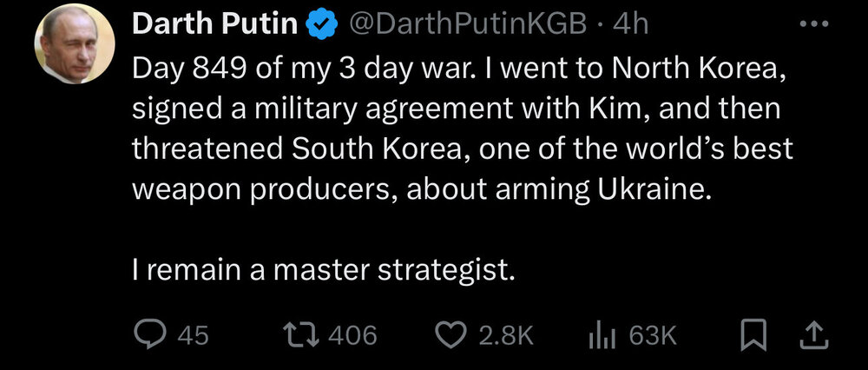This screenshot has width=868, height=370.
Task: Bookmark this tweet with the bookmark icon
Action: point(752,335)
